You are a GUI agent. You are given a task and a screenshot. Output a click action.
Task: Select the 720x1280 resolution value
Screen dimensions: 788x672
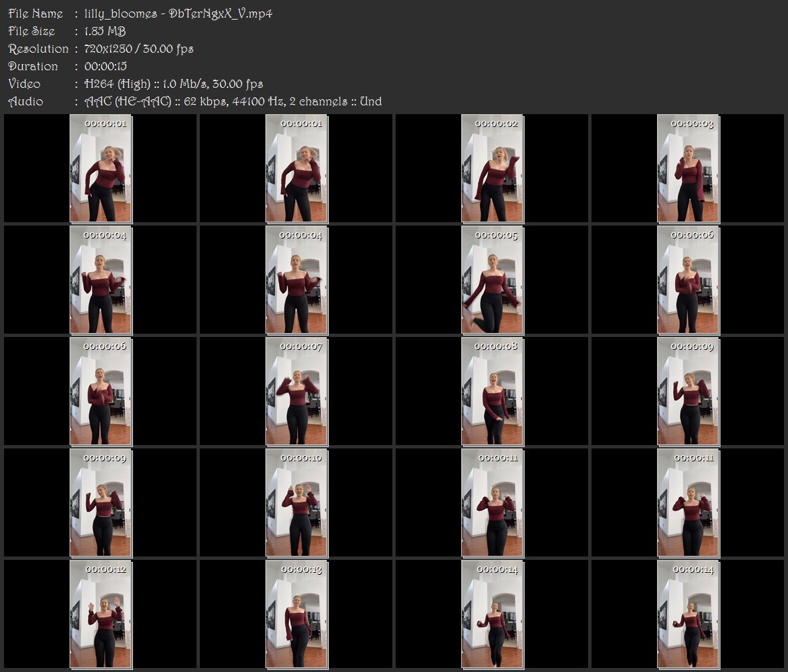[108, 49]
